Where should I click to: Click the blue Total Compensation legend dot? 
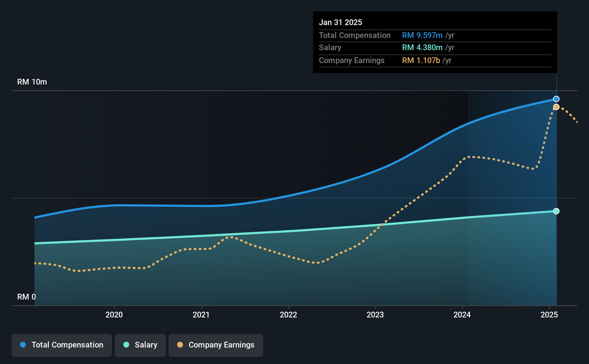tap(23, 345)
